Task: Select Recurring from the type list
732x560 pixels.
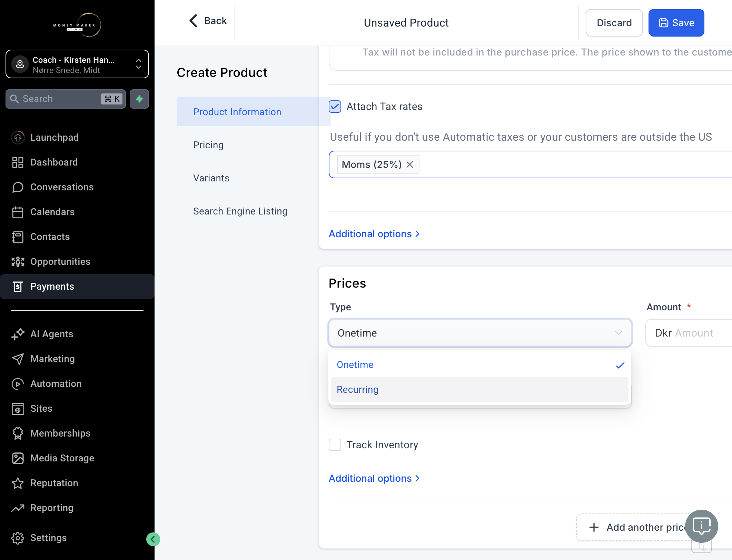Action: pos(479,389)
